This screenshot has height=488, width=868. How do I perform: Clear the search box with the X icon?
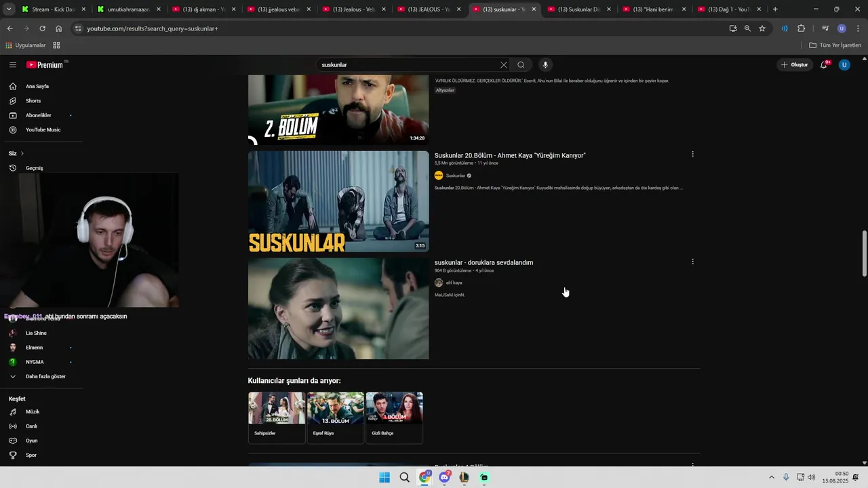click(x=503, y=64)
